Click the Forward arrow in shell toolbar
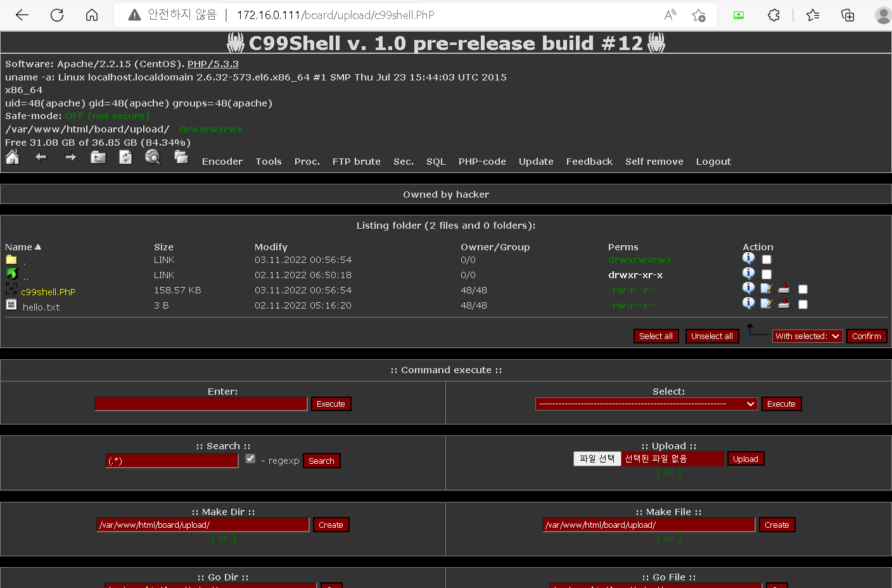Image resolution: width=892 pixels, height=588 pixels. (70, 157)
